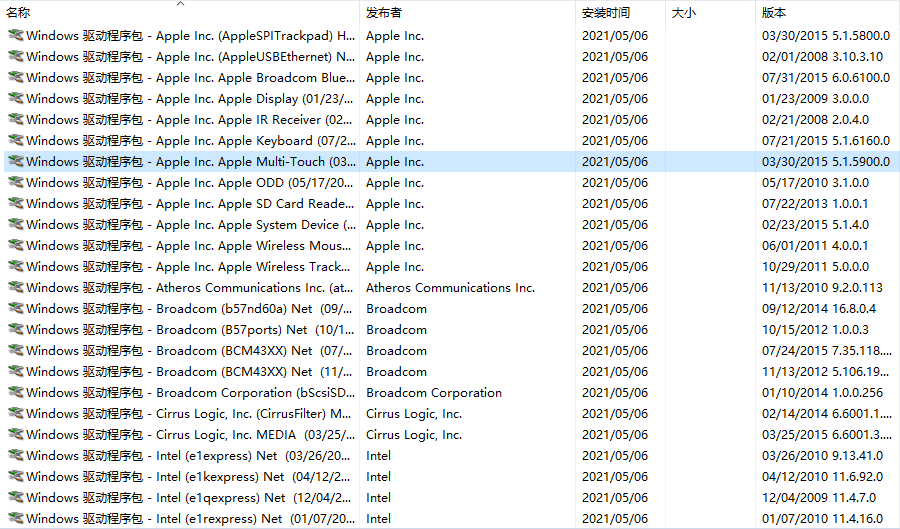The height and width of the screenshot is (529, 900).
Task: Click publisher Cirrus Logic, Inc. in CirrusFilter row
Action: [414, 414]
